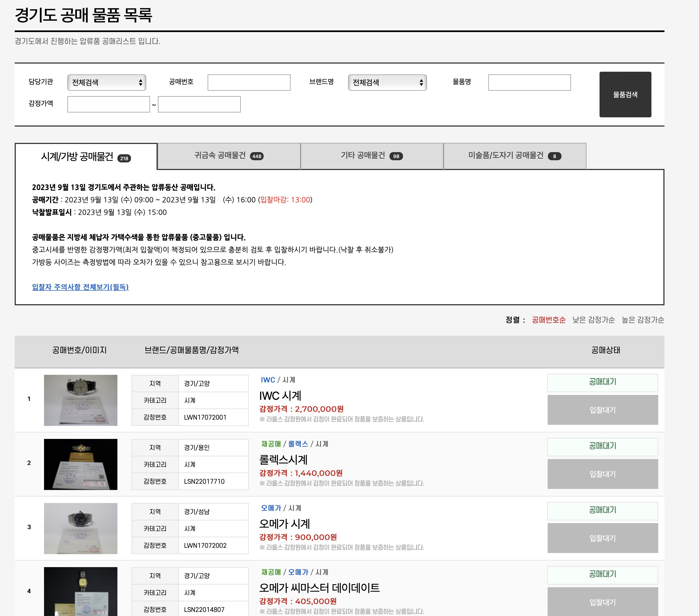This screenshot has height=616, width=699.
Task: Click the IWC brand link
Action: (268, 380)
